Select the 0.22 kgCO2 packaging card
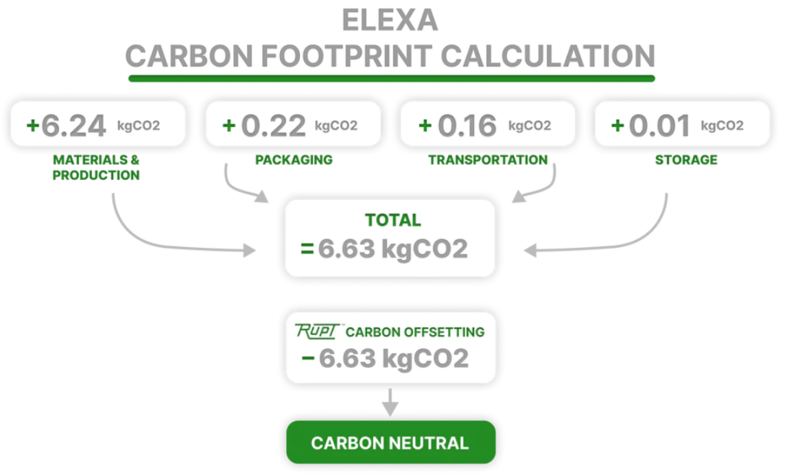The height and width of the screenshot is (475, 800). pyautogui.click(x=292, y=126)
